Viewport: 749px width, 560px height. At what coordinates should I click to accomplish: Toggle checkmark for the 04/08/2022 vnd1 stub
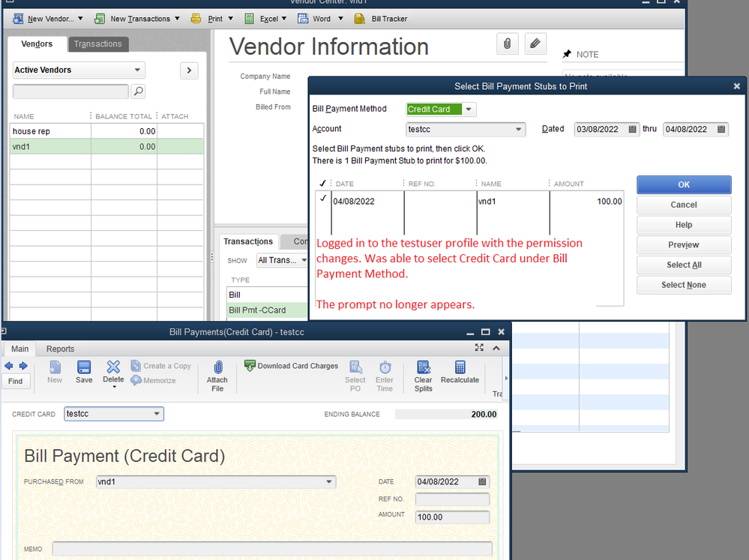pyautogui.click(x=323, y=199)
